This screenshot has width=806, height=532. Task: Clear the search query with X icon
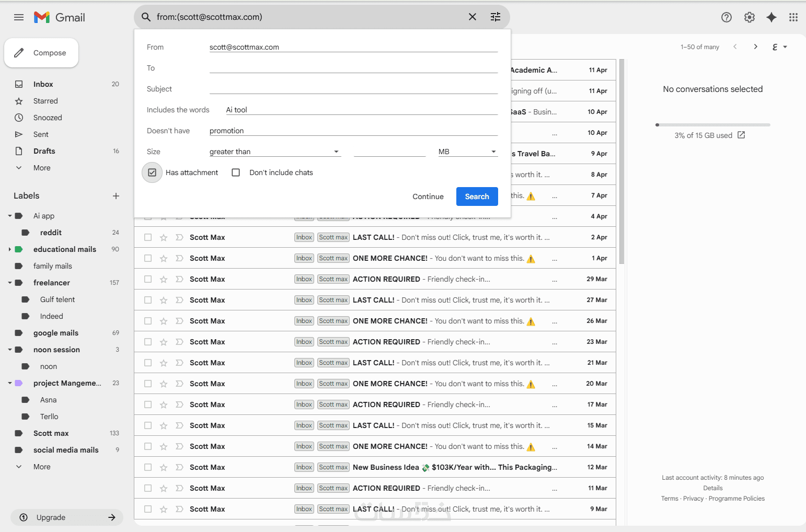[x=473, y=17]
